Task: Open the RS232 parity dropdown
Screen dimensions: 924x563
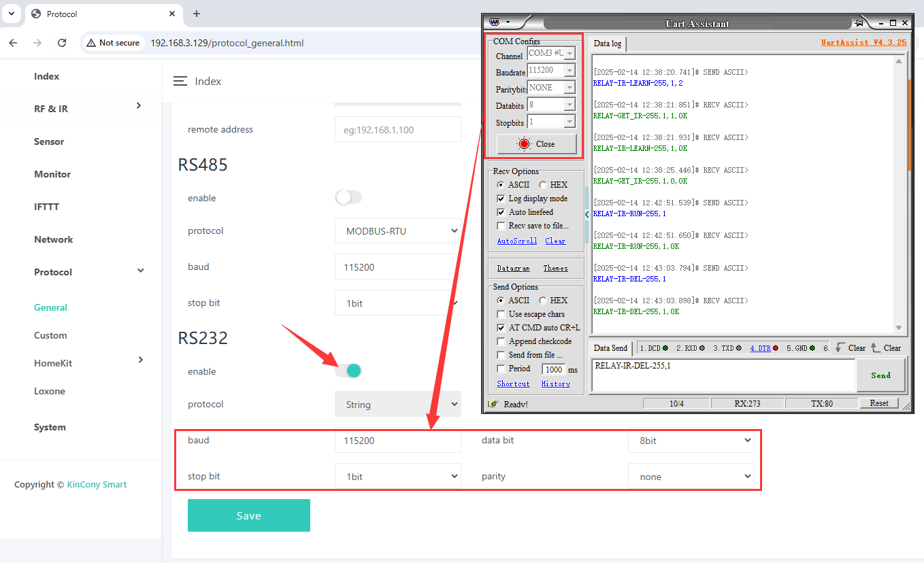Action: 691,477
